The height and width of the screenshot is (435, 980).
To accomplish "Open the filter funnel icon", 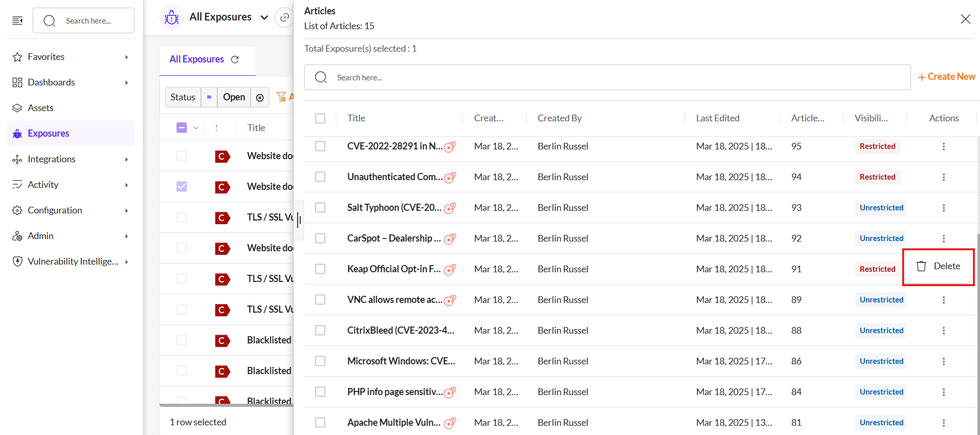I will click(x=281, y=97).
